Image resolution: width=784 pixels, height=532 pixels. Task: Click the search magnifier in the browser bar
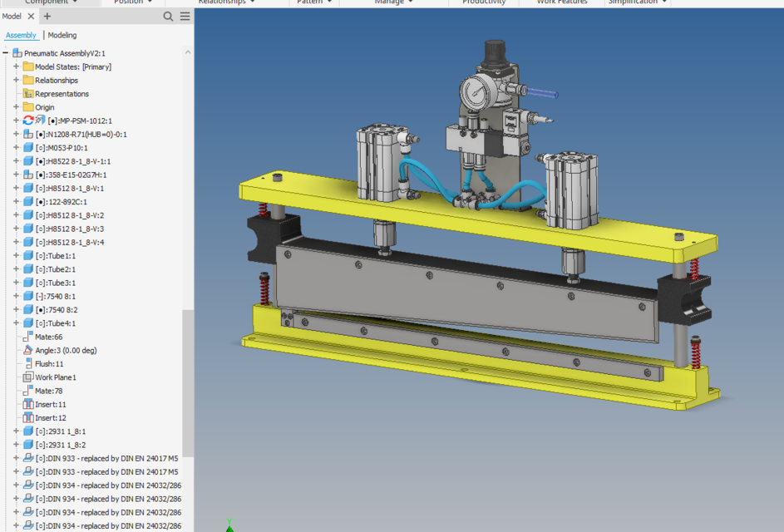pyautogui.click(x=167, y=16)
